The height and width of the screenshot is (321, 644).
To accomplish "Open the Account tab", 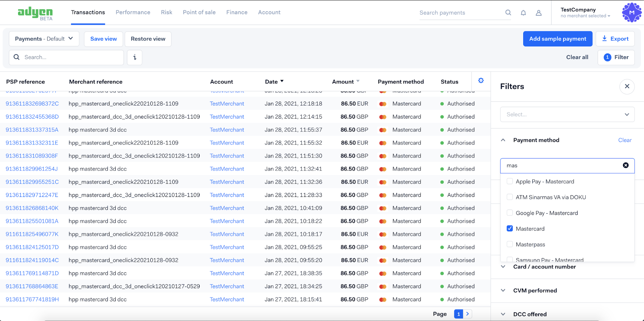I will [269, 12].
